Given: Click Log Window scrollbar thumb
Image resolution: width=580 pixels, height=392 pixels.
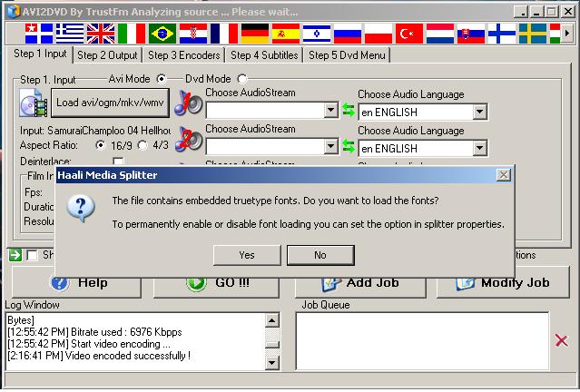Looking at the screenshot, I should click(x=272, y=345).
